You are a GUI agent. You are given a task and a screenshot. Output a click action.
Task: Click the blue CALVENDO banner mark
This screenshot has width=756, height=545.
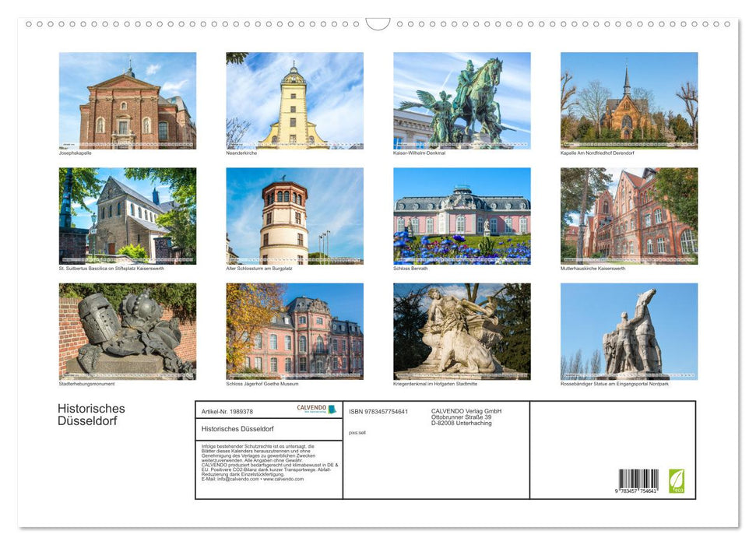pos(332,409)
